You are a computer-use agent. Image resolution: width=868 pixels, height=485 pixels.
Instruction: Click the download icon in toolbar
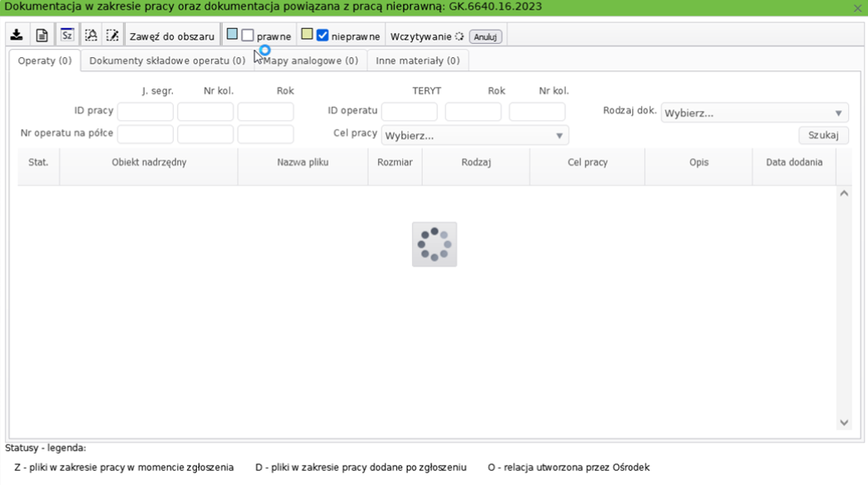[17, 36]
